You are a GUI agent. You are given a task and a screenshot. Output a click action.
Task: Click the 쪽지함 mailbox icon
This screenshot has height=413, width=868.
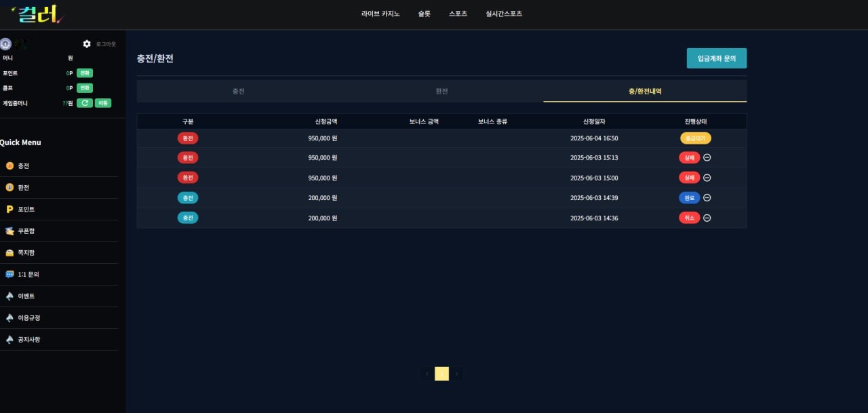9,252
